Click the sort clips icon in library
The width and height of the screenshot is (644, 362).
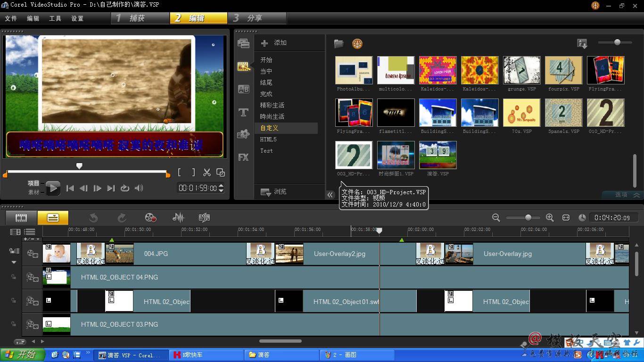coord(582,43)
